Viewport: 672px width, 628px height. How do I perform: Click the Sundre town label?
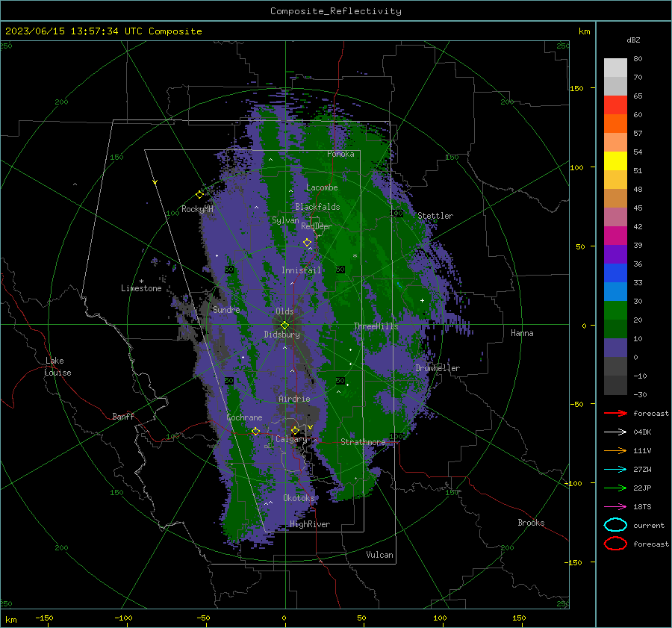[x=226, y=309]
